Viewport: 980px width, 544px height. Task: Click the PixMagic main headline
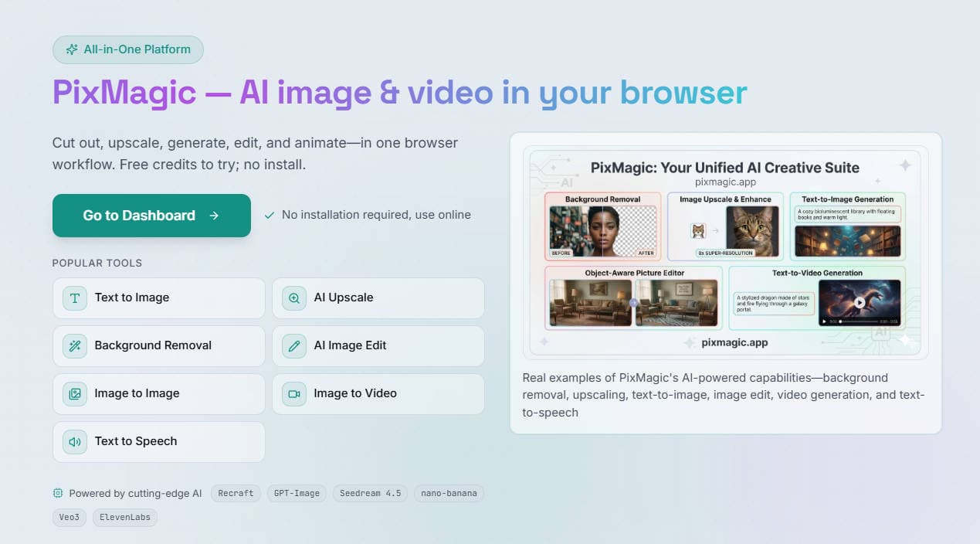400,93
